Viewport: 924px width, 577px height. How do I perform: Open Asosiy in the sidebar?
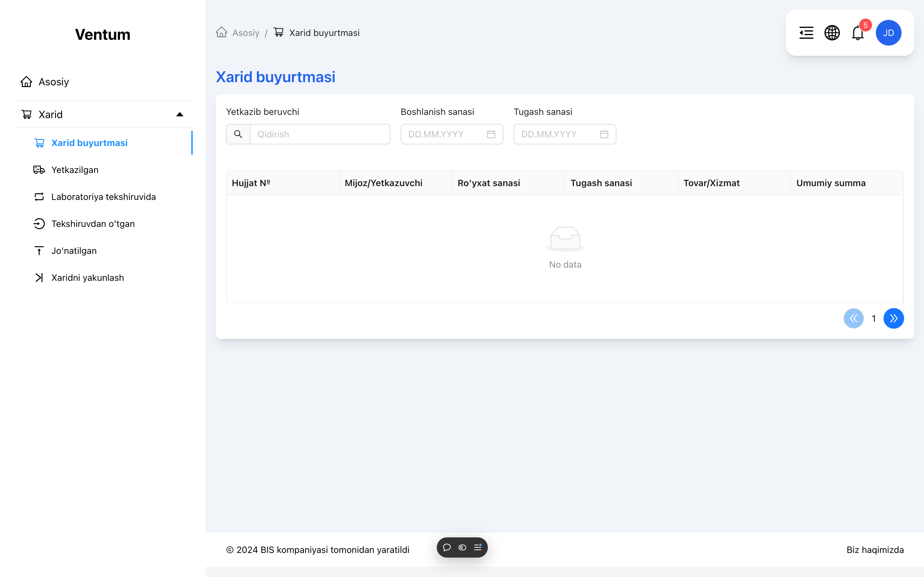point(103,82)
